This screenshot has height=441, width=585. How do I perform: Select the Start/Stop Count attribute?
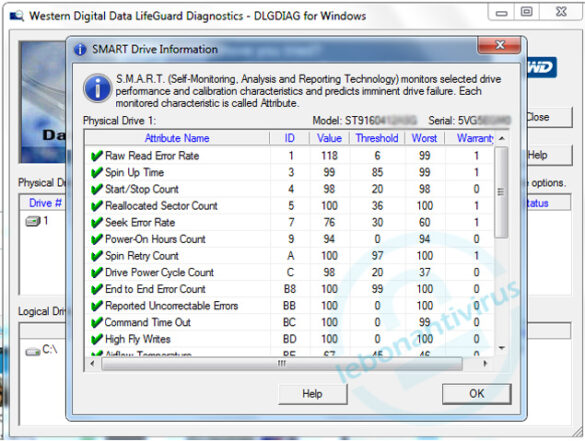click(x=290, y=189)
